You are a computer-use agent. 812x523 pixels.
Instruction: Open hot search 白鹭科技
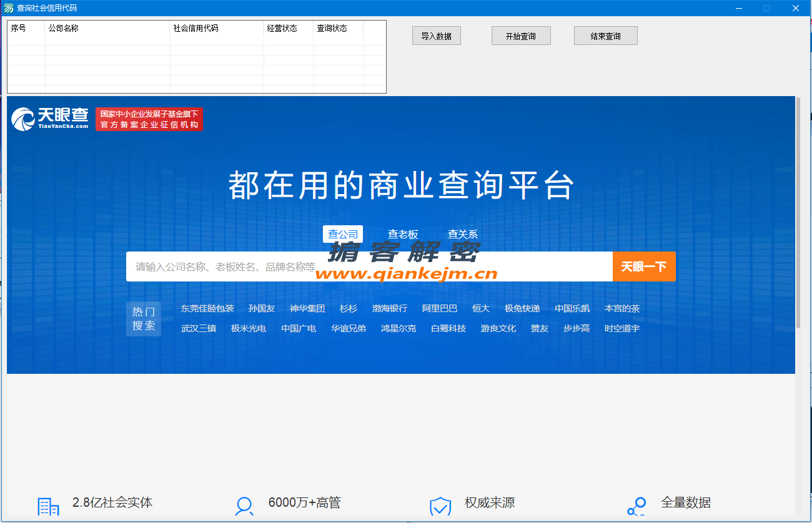pos(448,328)
